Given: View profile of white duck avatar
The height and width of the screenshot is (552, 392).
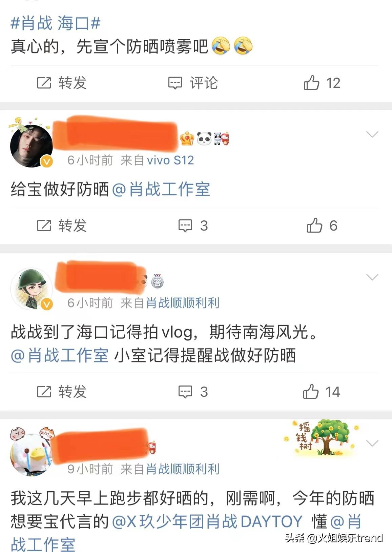Looking at the screenshot, I should point(32,454).
